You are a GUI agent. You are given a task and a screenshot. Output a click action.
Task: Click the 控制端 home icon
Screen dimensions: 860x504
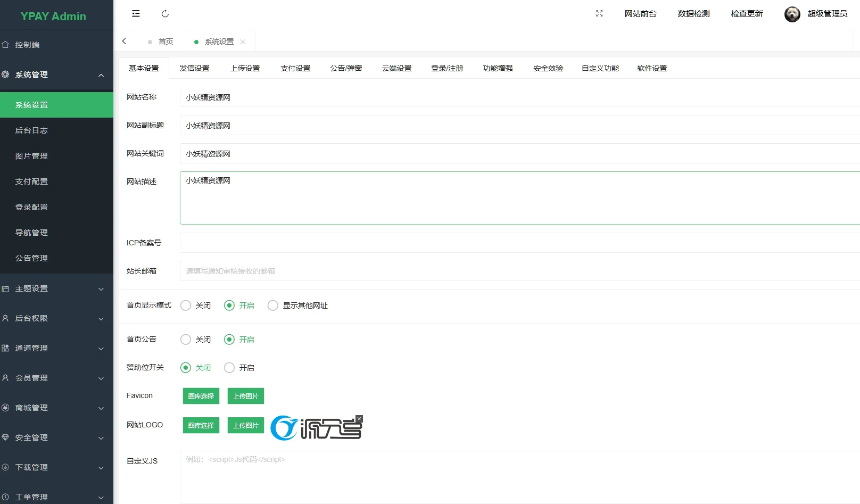[x=5, y=45]
